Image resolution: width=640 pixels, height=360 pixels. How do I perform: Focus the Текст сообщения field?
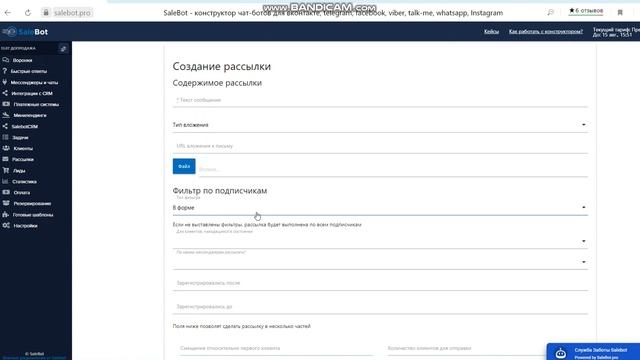tap(380, 100)
